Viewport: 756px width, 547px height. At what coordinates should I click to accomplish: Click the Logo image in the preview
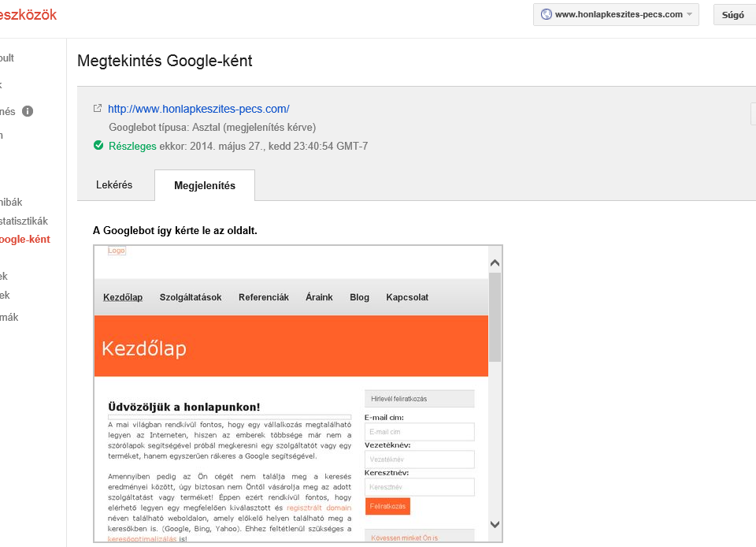(117, 251)
